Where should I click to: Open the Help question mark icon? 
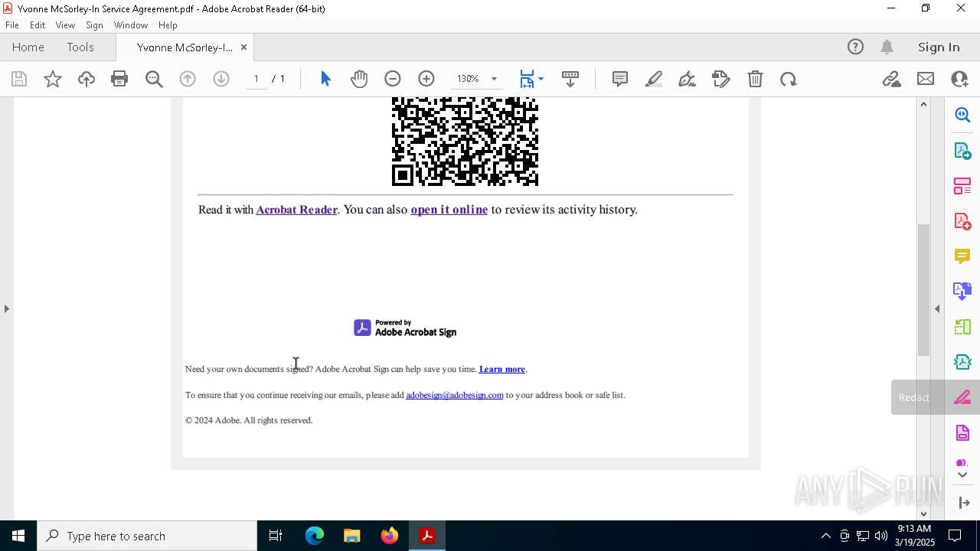point(855,47)
